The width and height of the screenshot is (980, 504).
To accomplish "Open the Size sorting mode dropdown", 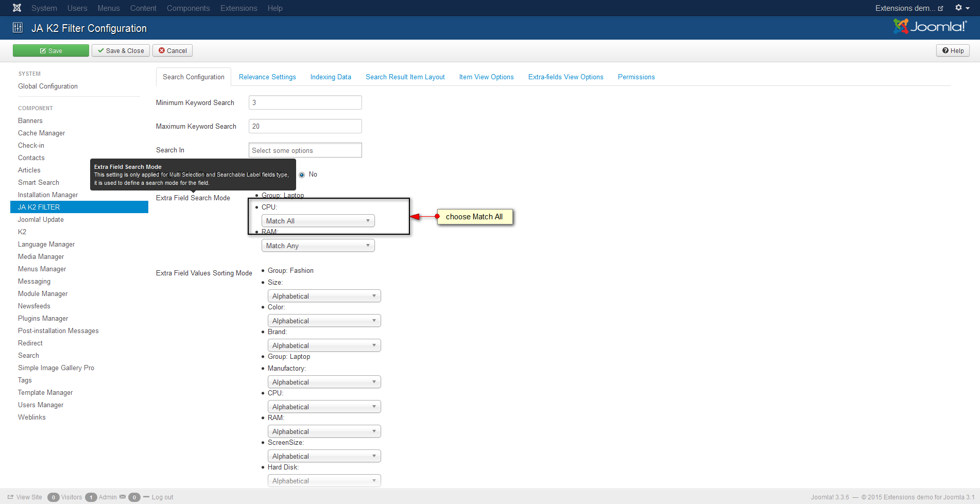I will [324, 296].
